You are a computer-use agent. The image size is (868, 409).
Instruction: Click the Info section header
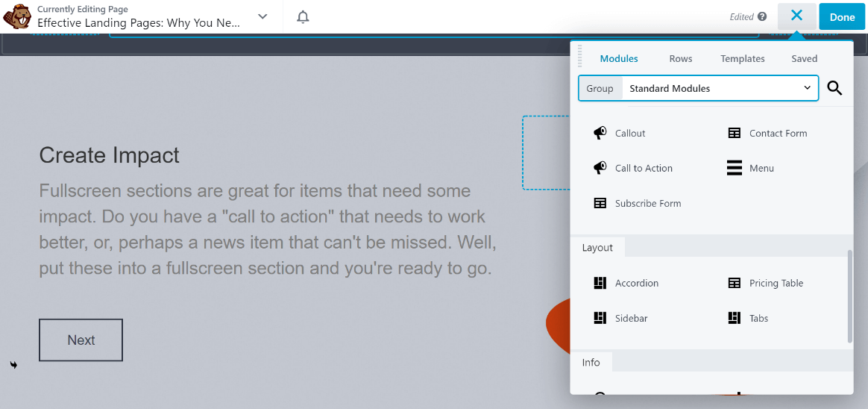[x=591, y=362]
